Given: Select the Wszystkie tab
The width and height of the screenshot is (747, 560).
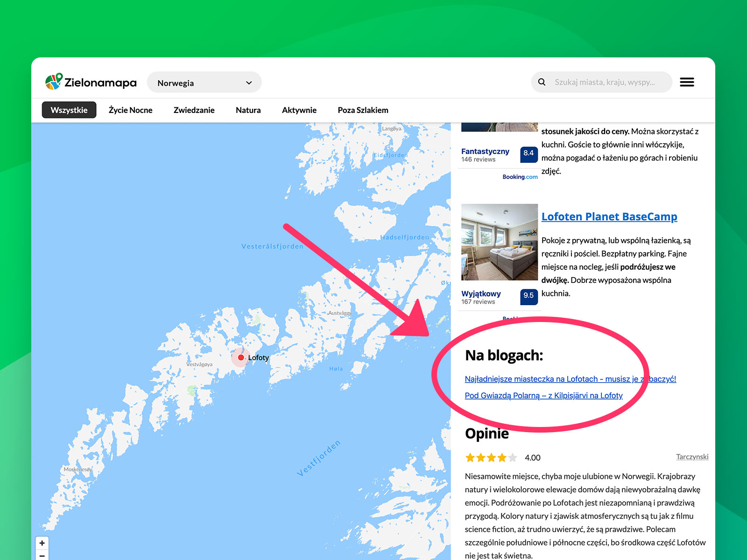Looking at the screenshot, I should [x=69, y=110].
